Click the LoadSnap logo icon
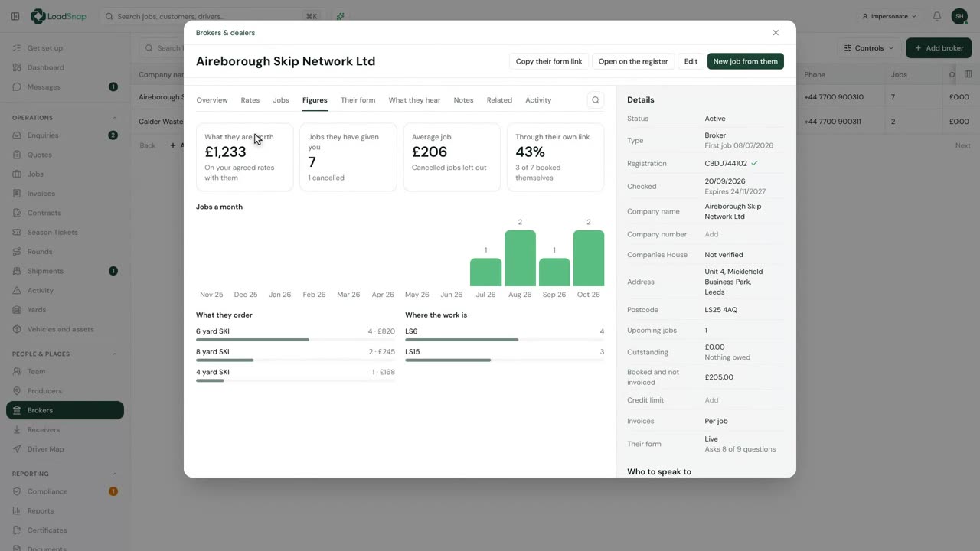This screenshot has height=551, width=980. pyautogui.click(x=38, y=16)
